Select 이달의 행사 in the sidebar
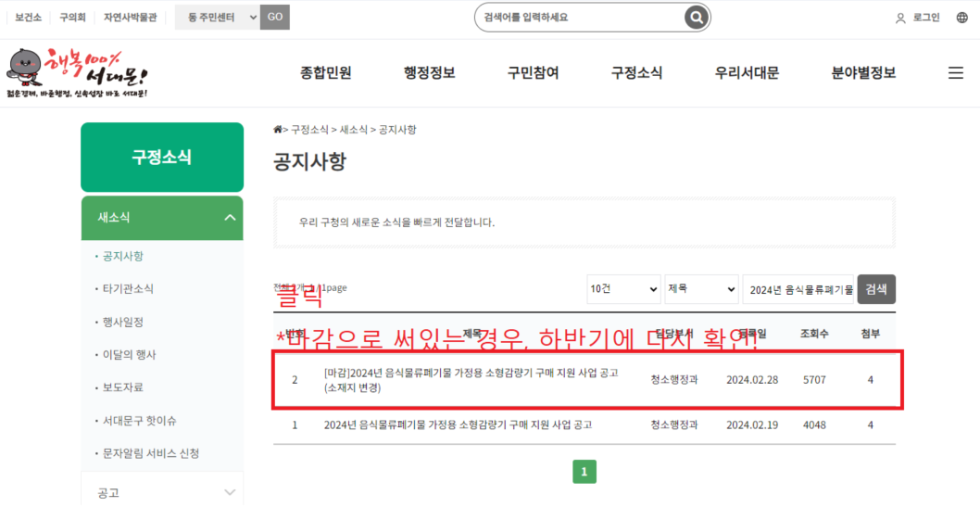Image resolution: width=980 pixels, height=507 pixels. pyautogui.click(x=130, y=354)
